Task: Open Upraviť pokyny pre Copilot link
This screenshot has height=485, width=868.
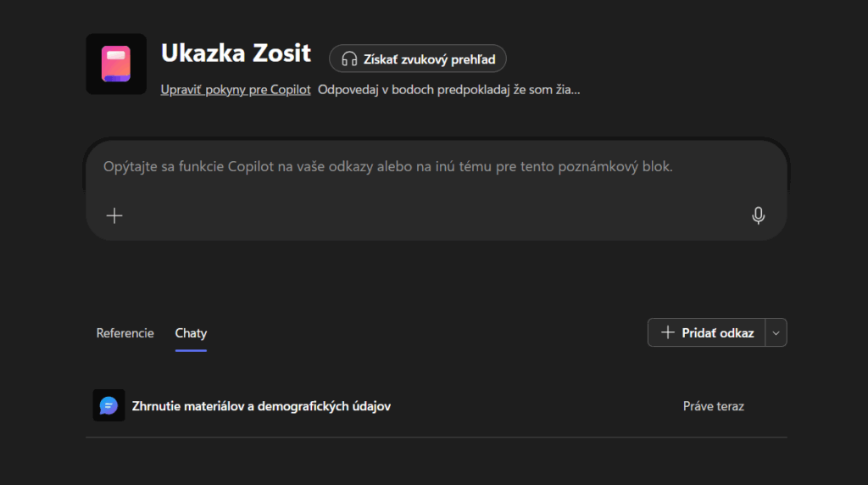Action: (x=236, y=90)
